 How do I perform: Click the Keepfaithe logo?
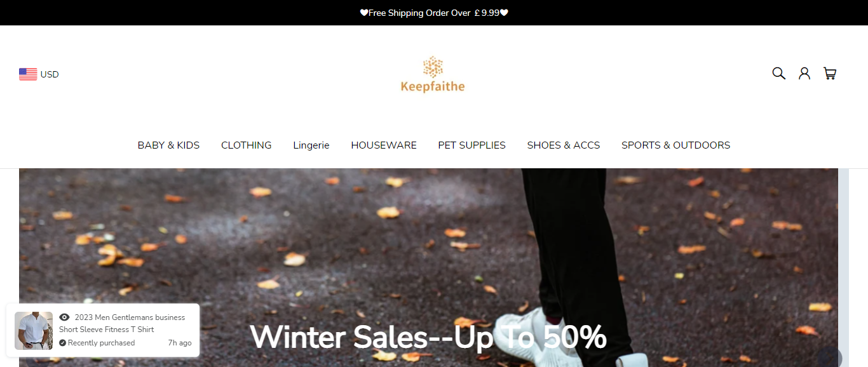[433, 74]
